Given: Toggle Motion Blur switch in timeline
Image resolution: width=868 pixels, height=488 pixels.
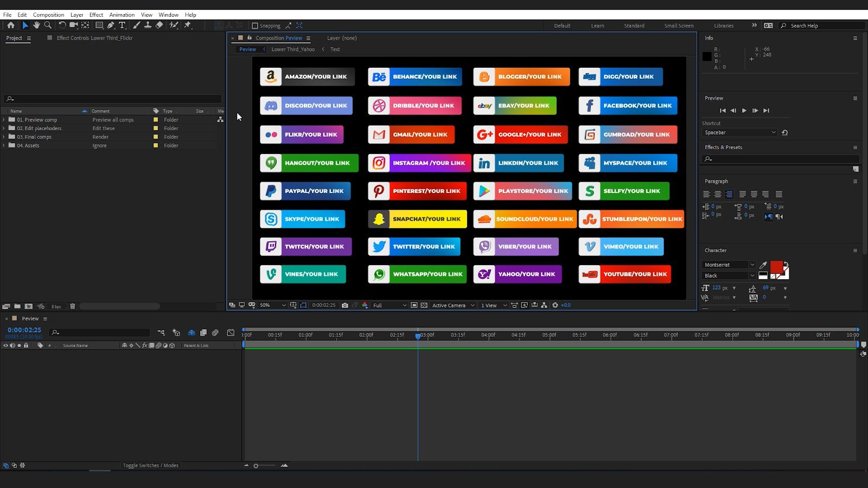Looking at the screenshot, I should [x=215, y=332].
